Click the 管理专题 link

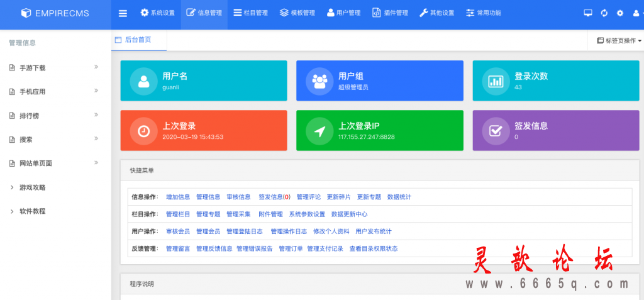[208, 214]
